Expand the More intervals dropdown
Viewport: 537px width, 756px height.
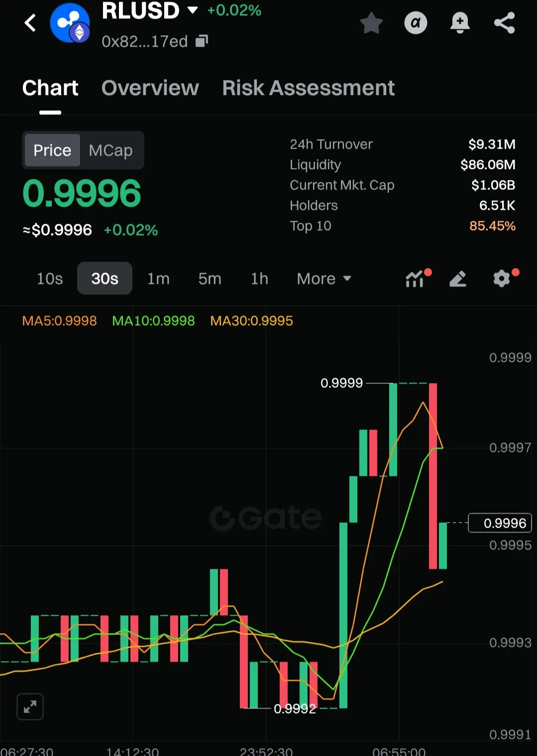[x=324, y=279]
